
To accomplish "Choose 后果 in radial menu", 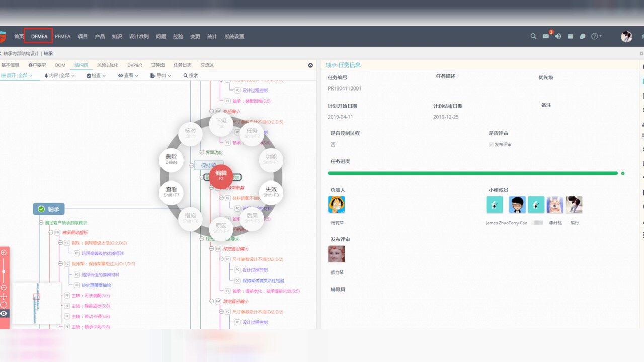I will click(252, 218).
